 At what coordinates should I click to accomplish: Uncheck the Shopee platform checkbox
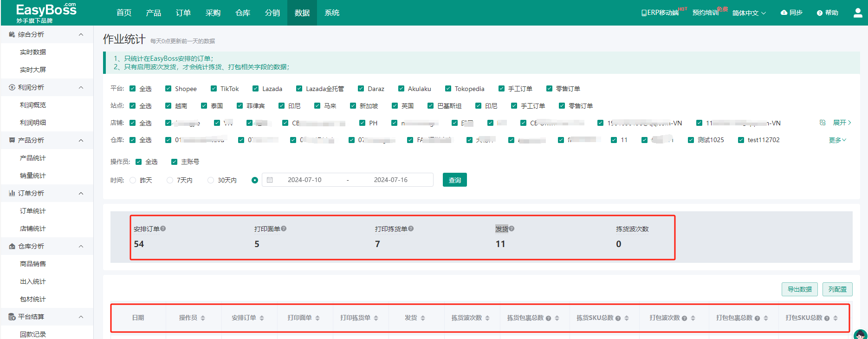click(x=168, y=89)
